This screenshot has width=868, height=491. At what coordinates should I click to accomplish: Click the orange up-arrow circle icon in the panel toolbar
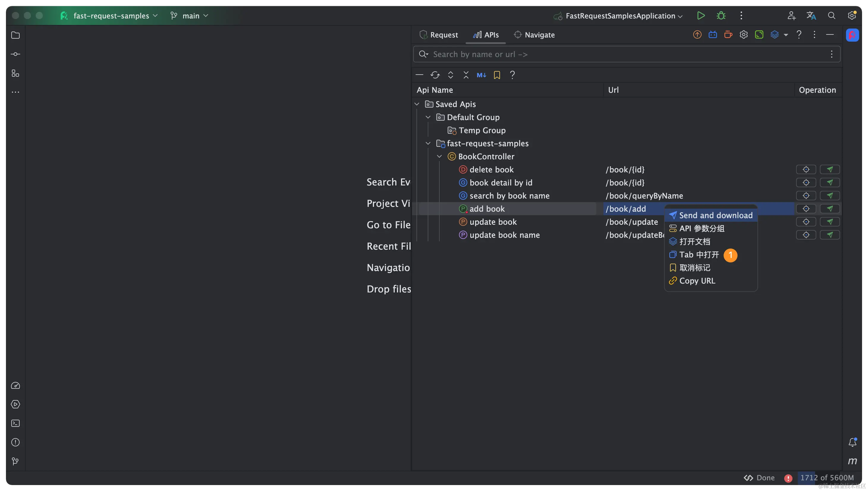point(697,35)
